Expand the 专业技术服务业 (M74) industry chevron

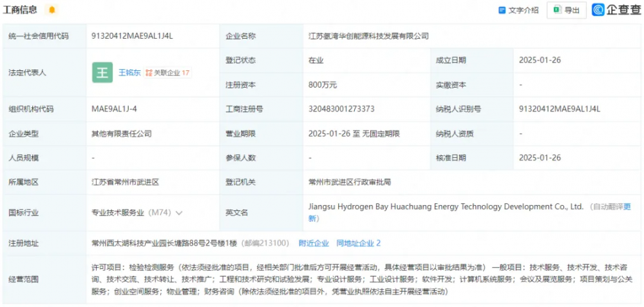[x=178, y=213]
